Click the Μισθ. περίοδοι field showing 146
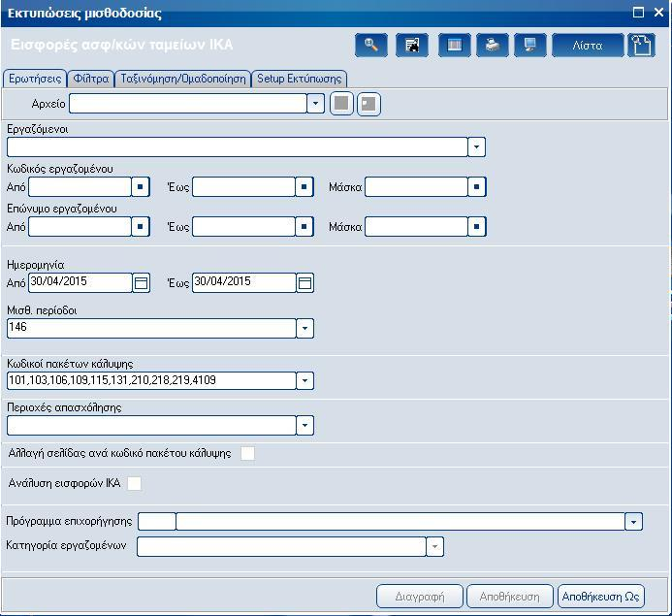This screenshot has height=616, width=672. 151,328
